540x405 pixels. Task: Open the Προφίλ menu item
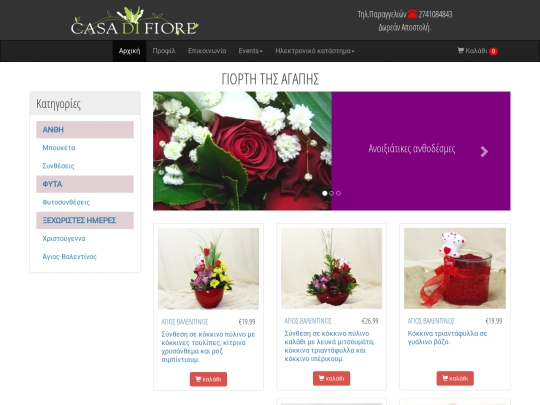pyautogui.click(x=164, y=51)
